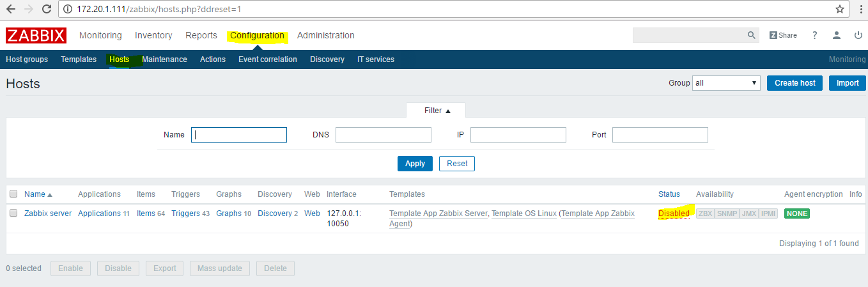Open user profile icon
The width and height of the screenshot is (868, 287).
pos(836,35)
